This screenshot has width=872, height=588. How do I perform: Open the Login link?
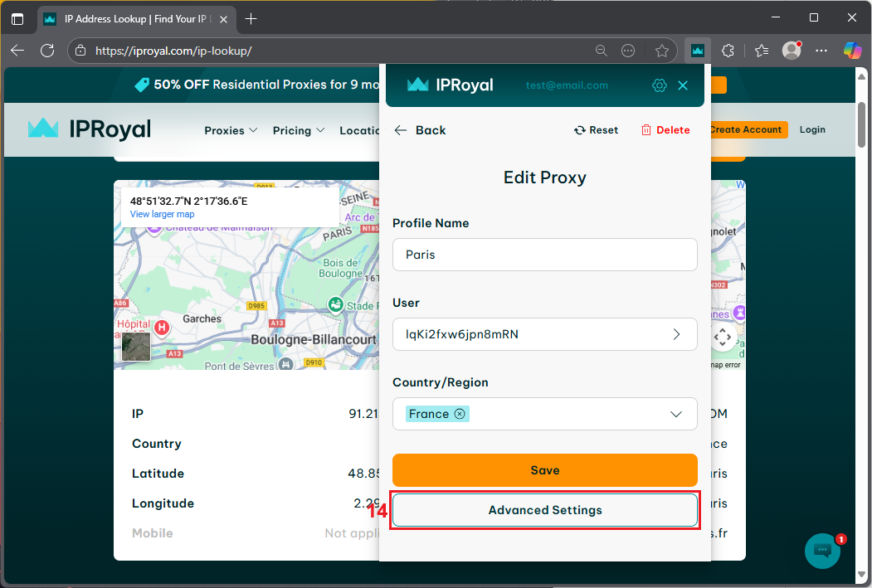pos(812,129)
